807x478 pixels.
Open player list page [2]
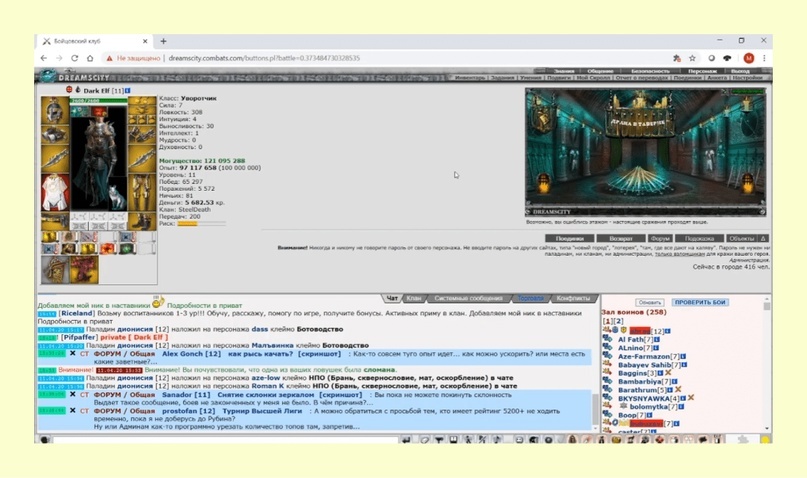point(618,321)
